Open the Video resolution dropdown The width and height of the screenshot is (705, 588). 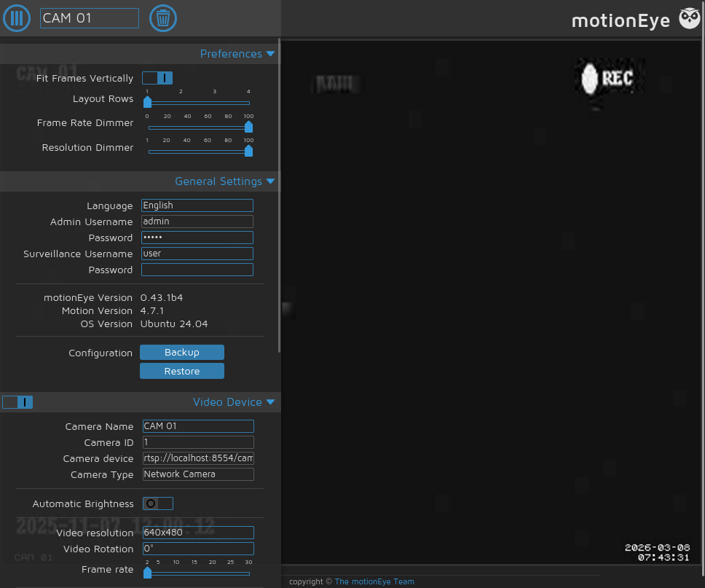tap(198, 532)
